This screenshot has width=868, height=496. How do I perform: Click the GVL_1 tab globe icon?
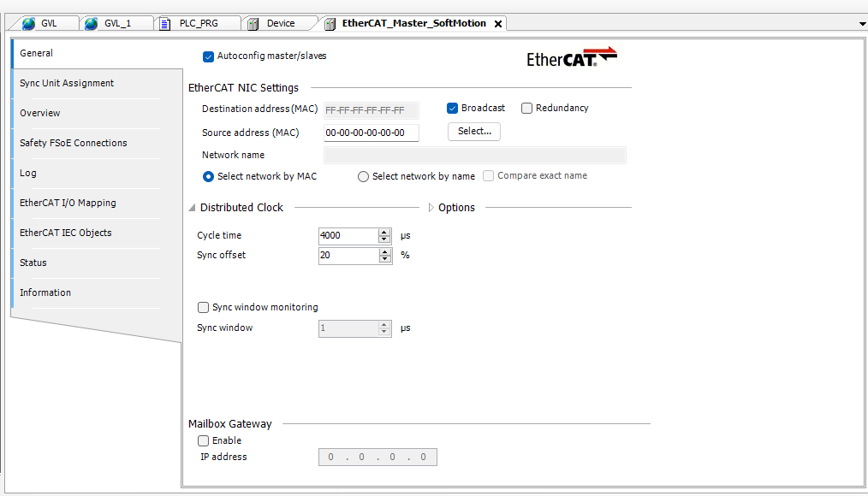[x=92, y=24]
